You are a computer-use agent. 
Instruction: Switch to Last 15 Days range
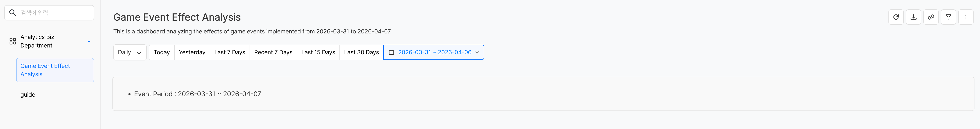point(318,53)
